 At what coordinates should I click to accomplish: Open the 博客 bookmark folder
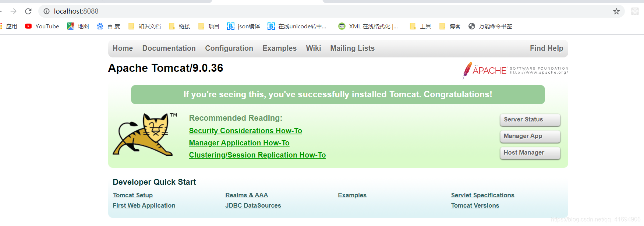tap(450, 26)
